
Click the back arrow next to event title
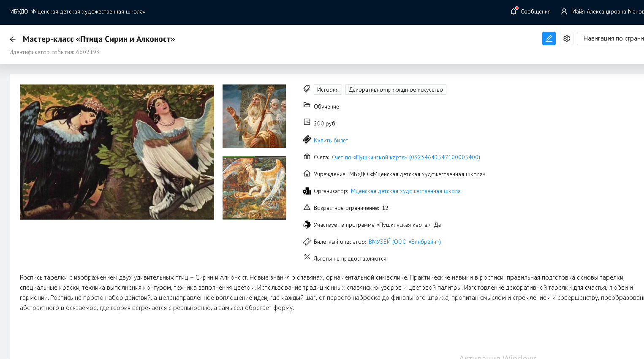click(13, 39)
